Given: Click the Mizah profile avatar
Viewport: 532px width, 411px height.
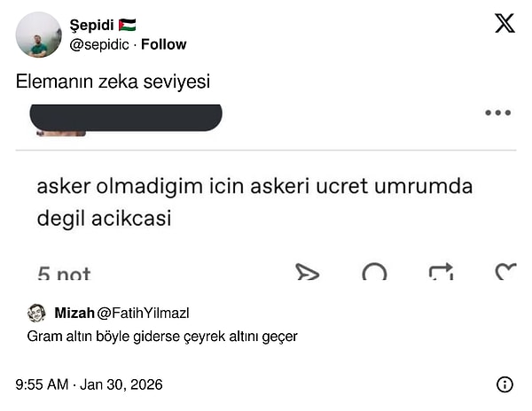Looking at the screenshot, I should [x=36, y=313].
